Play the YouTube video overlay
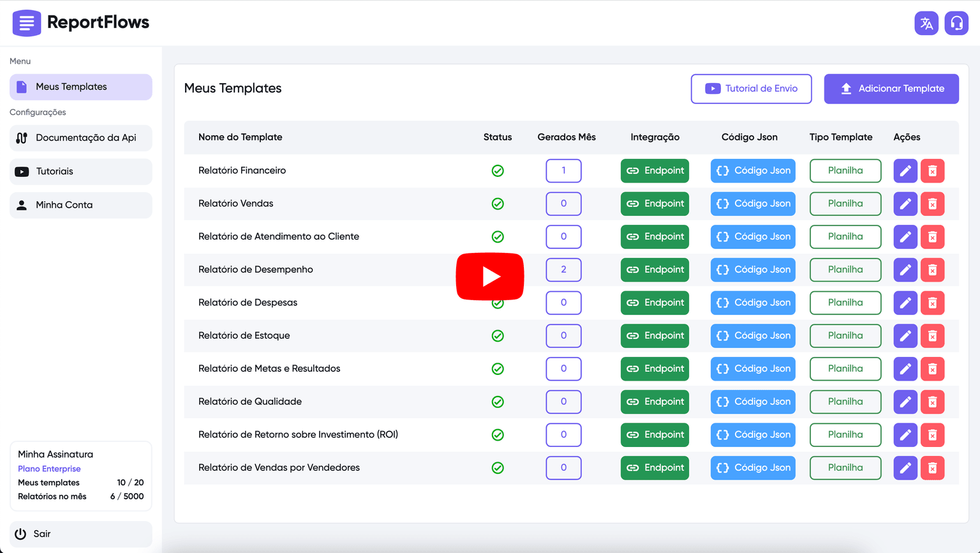 point(489,276)
